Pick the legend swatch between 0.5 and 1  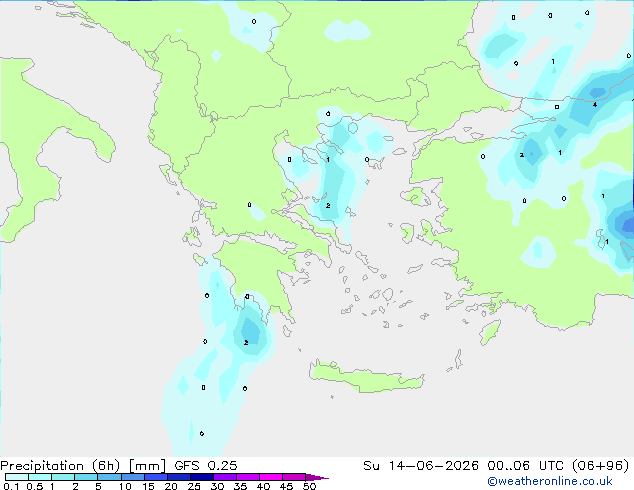point(40,477)
